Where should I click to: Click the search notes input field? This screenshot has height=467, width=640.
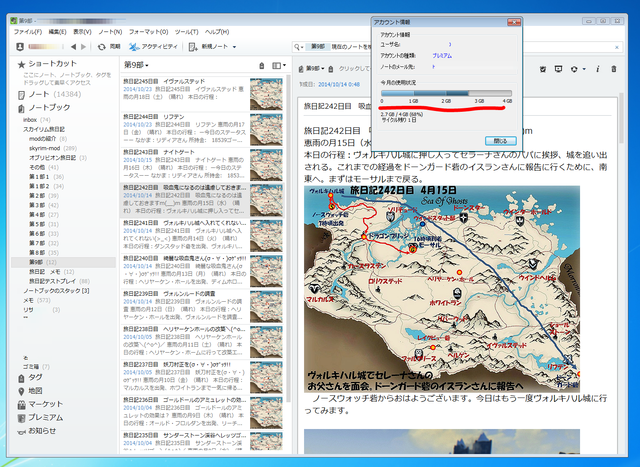coord(457,47)
